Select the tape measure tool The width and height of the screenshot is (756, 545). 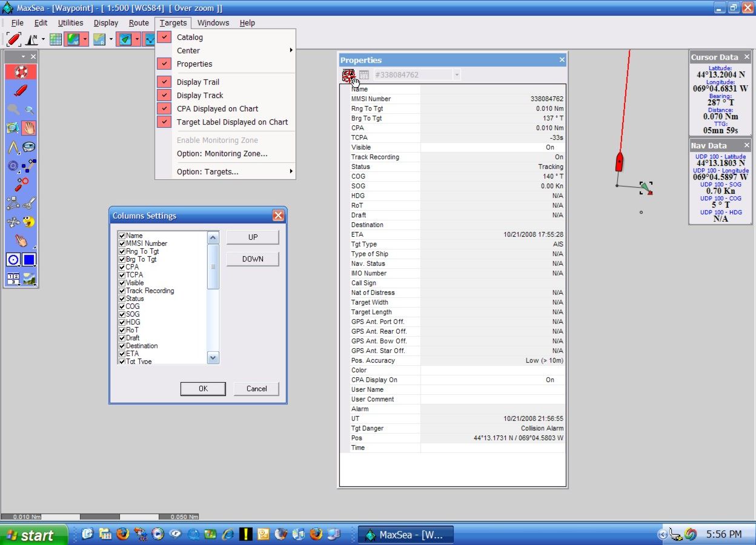[x=29, y=147]
